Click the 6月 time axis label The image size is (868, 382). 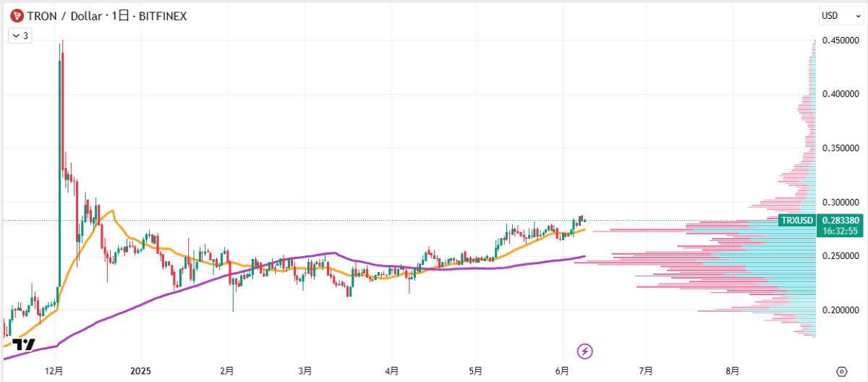coord(561,371)
